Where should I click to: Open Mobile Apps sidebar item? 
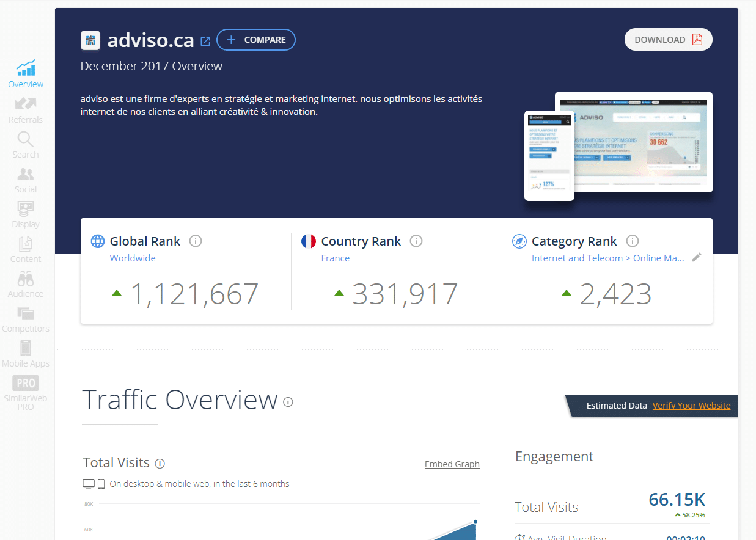[26, 349]
